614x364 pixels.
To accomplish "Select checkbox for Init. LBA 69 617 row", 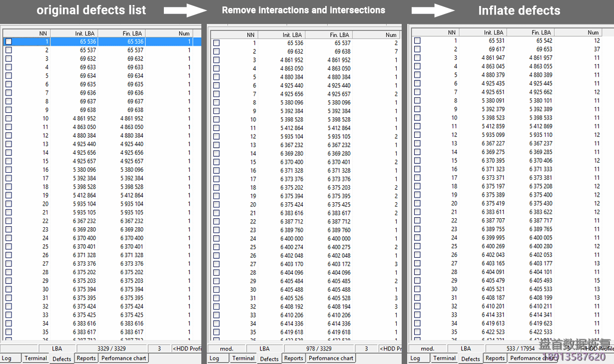I will pyautogui.click(x=417, y=49).
